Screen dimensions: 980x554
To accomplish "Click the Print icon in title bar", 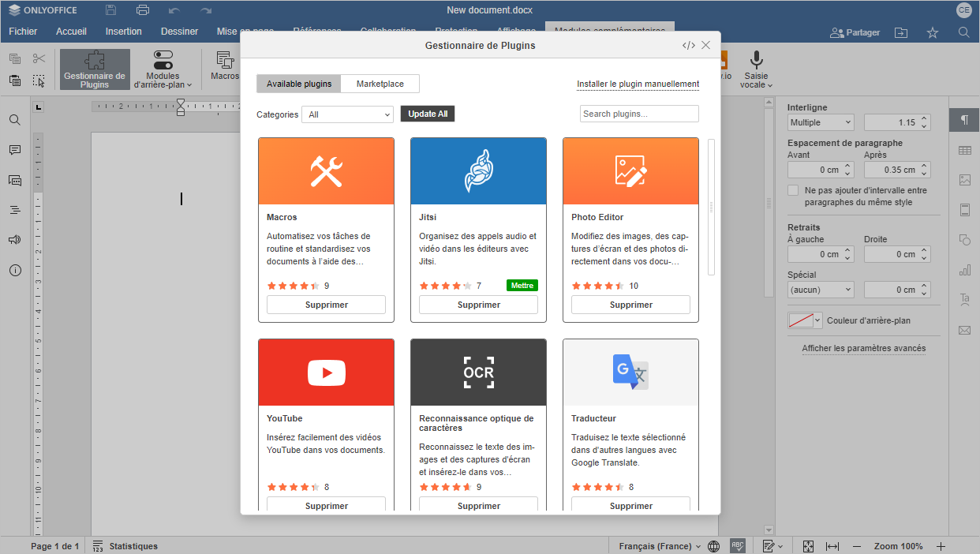I will (x=143, y=10).
